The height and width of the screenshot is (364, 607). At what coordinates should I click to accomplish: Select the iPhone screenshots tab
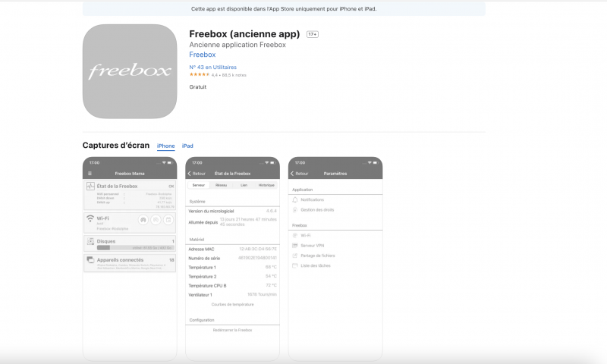pyautogui.click(x=165, y=146)
